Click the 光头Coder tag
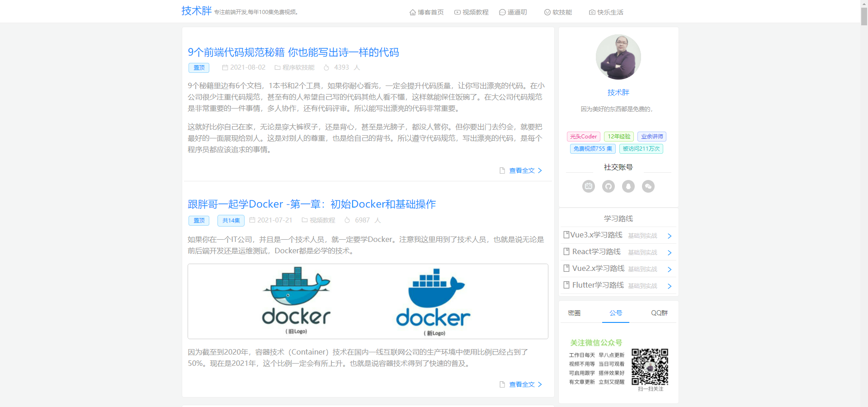Image resolution: width=868 pixels, height=407 pixels. (x=584, y=137)
